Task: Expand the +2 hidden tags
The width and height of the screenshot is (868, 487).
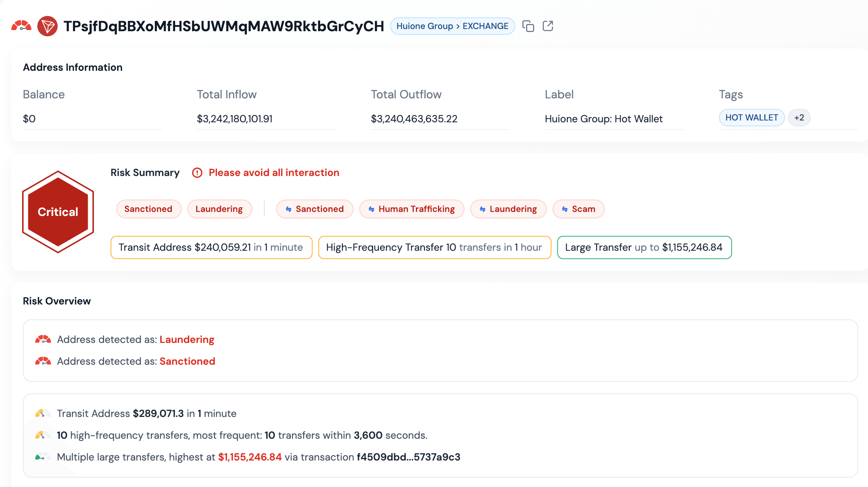Action: pos(799,118)
